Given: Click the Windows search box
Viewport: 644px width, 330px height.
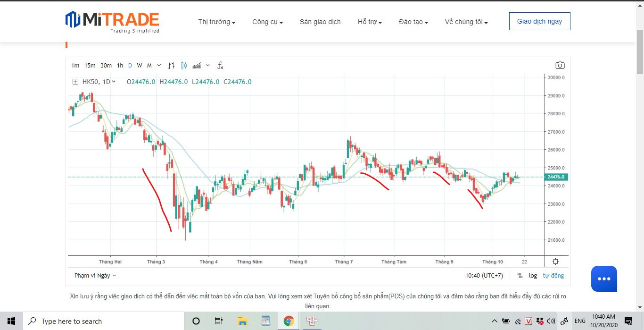Looking at the screenshot, I should coord(104,322).
